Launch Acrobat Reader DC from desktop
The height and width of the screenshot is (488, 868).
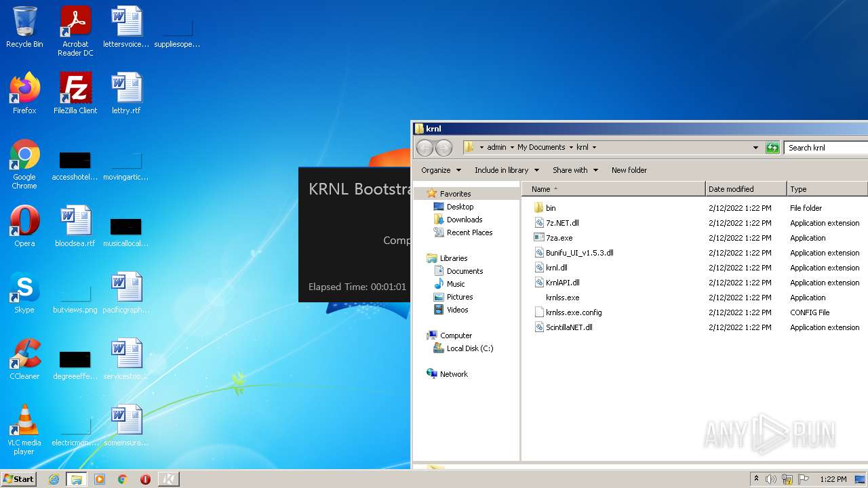pos(75,31)
